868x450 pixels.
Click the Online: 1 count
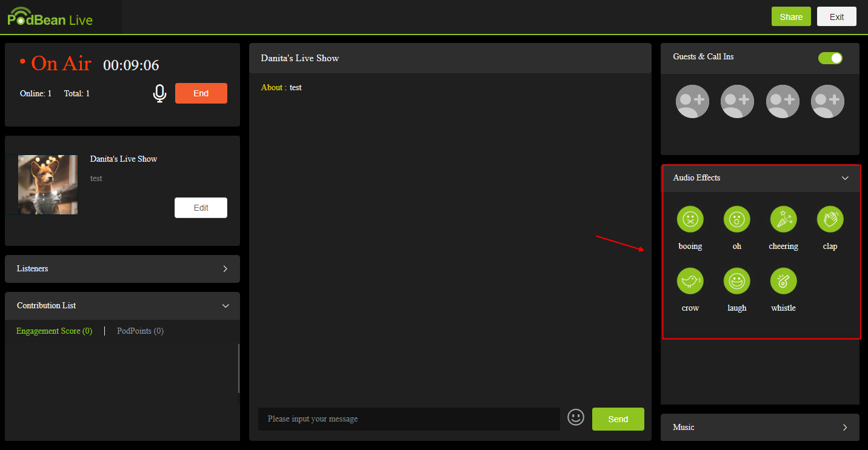tap(36, 93)
